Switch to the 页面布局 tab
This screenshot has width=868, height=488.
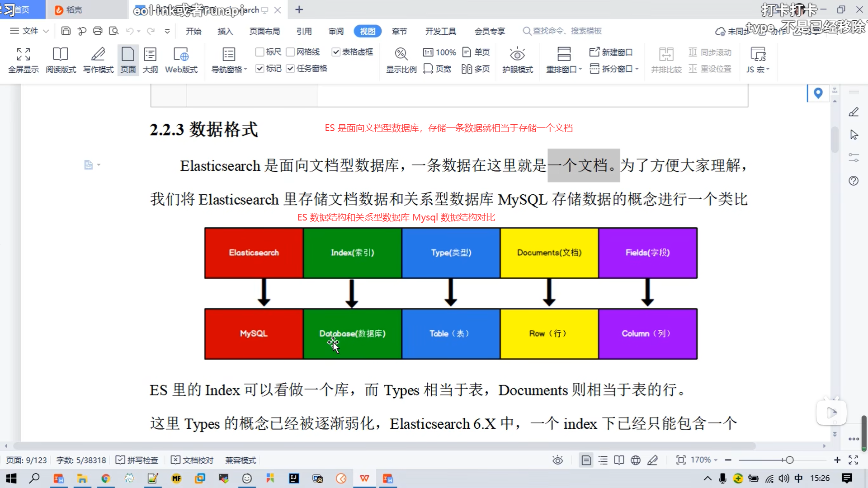click(x=264, y=31)
